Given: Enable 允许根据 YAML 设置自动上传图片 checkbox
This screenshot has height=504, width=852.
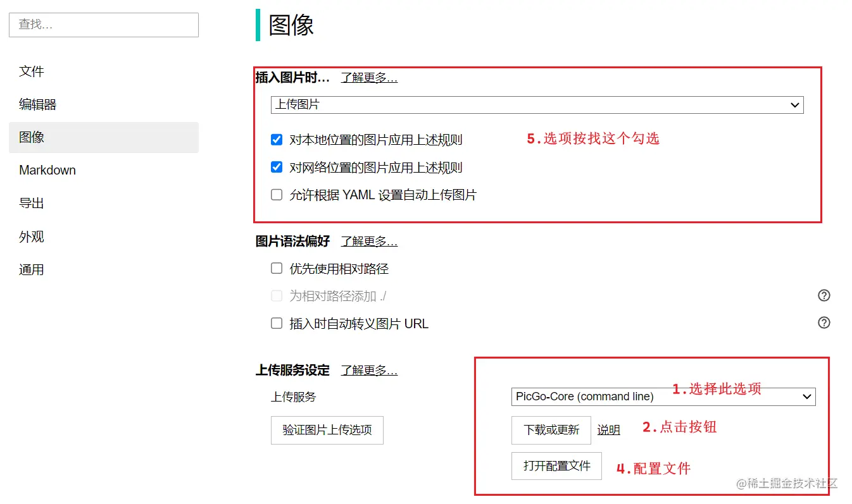Looking at the screenshot, I should click(x=277, y=195).
